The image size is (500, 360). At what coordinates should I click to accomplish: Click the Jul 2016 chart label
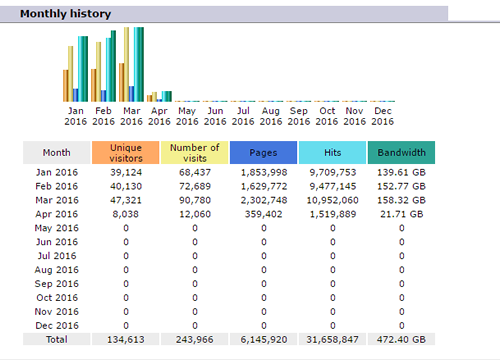tap(243, 116)
